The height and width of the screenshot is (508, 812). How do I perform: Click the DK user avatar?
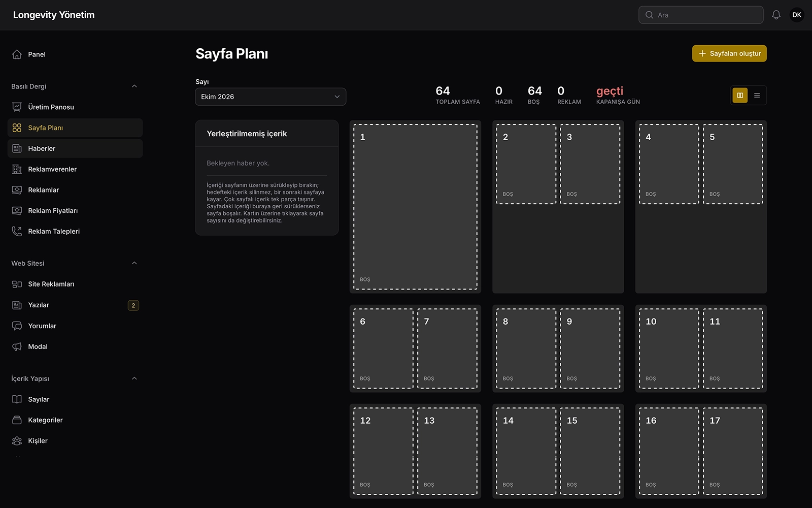[797, 15]
